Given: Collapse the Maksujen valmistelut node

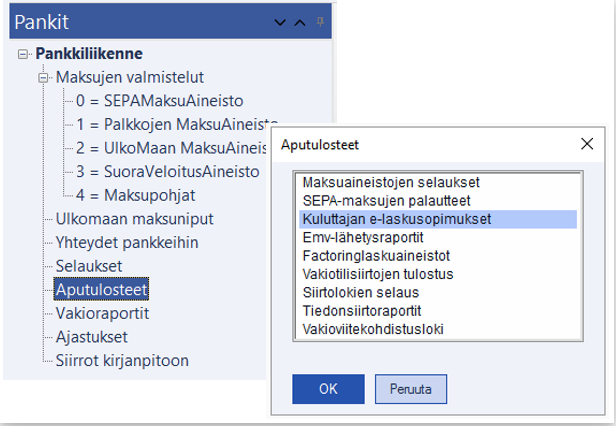Looking at the screenshot, I should tap(42, 77).
